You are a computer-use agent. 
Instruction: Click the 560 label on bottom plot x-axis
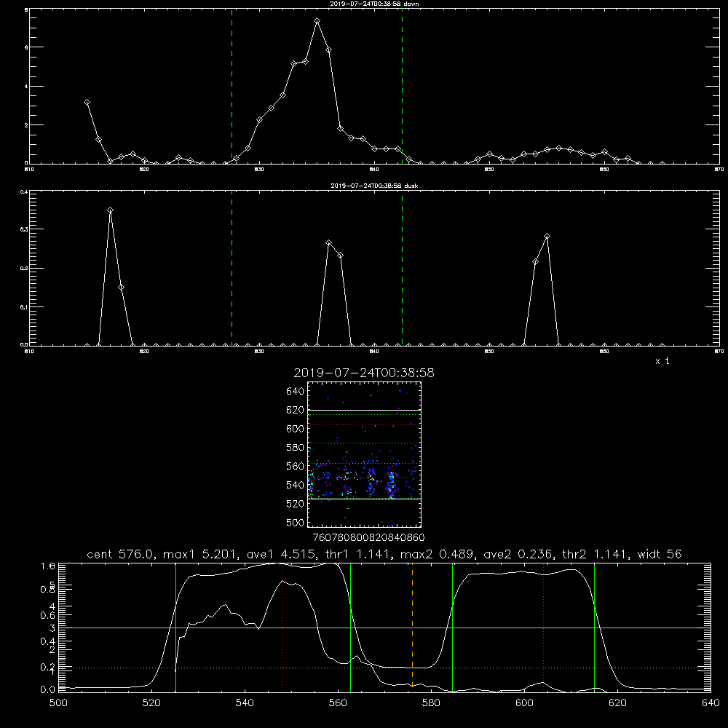point(338,703)
